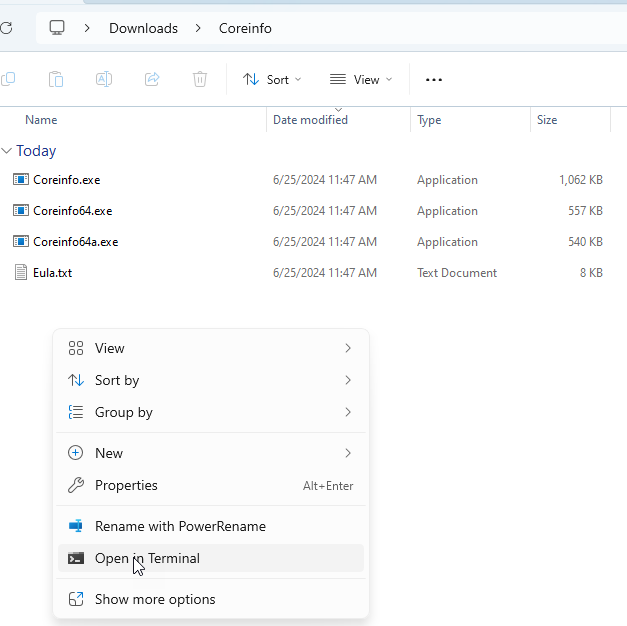Click the delete trash icon
627x626 pixels.
(200, 79)
